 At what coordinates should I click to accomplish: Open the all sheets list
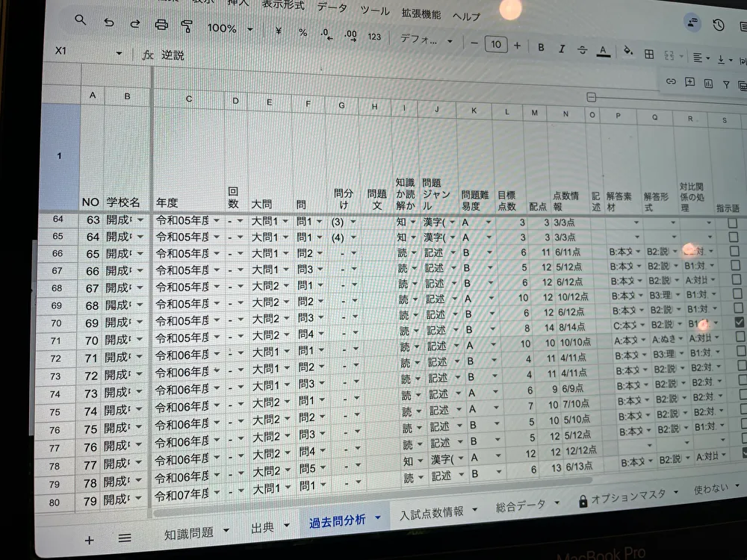(125, 538)
